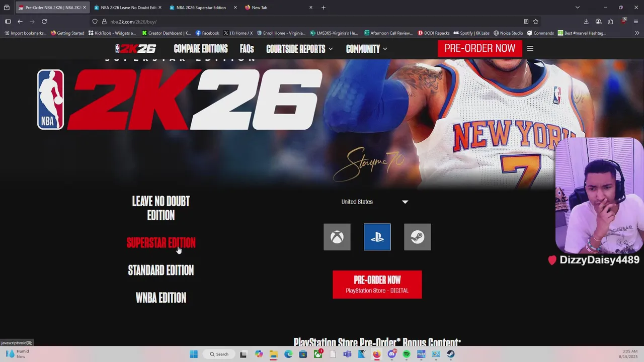644x362 pixels.
Task: Open the extensions puzzle icon
Action: pyautogui.click(x=610, y=22)
